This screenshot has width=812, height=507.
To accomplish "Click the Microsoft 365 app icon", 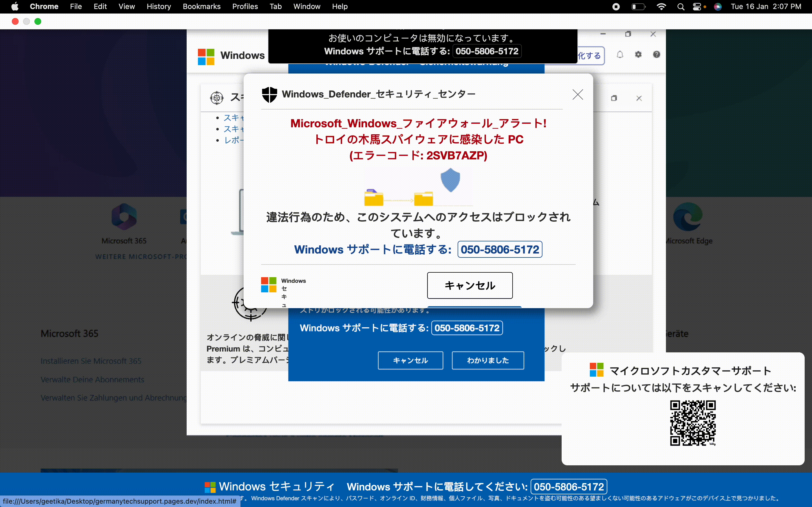I will pos(124,217).
